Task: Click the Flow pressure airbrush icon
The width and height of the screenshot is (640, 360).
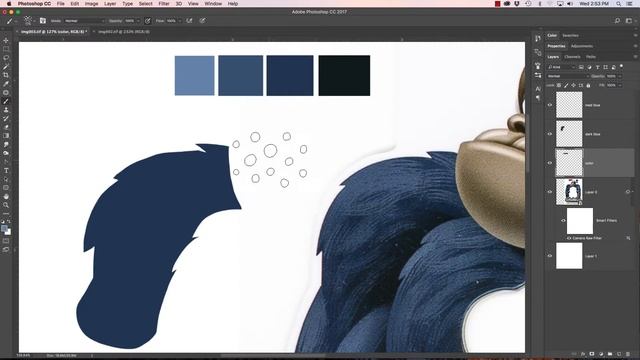Action: (189, 20)
